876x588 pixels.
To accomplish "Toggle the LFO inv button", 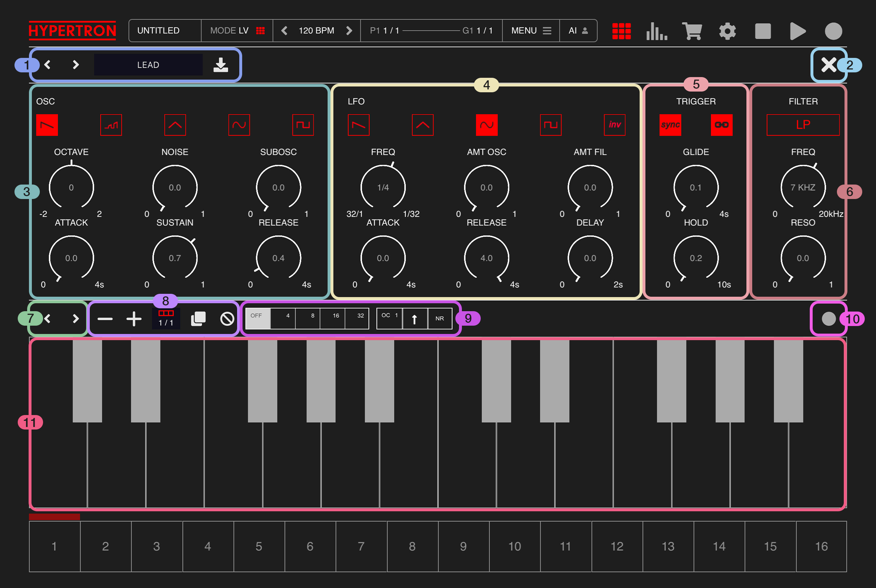I will pos(615,125).
